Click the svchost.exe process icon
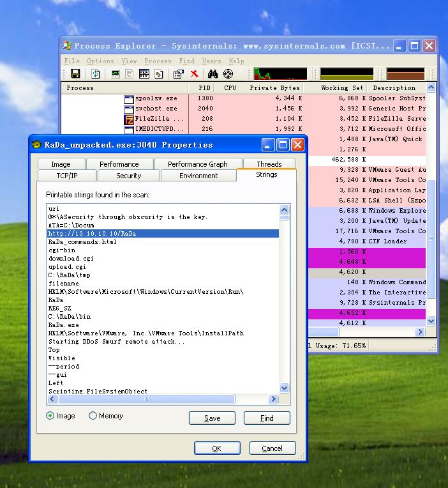 click(x=129, y=109)
